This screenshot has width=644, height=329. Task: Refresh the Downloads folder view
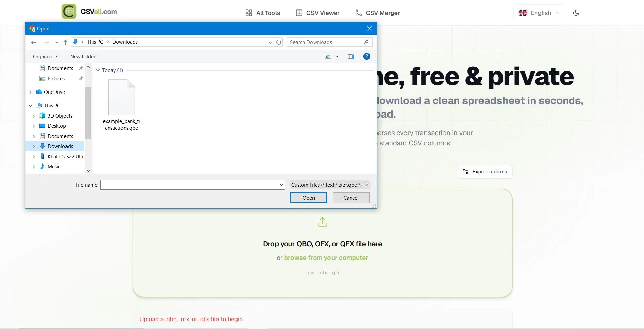(x=279, y=42)
